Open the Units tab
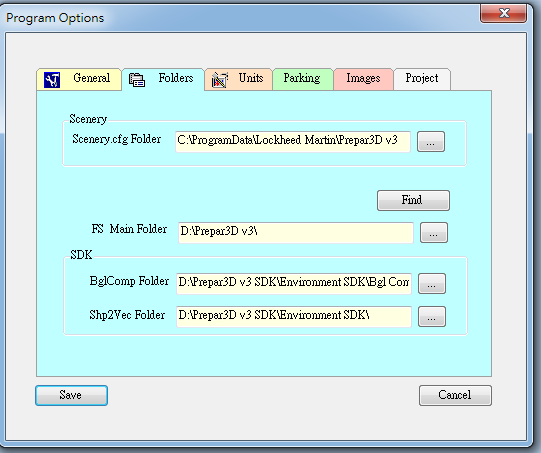This screenshot has height=453, width=541. click(x=239, y=79)
